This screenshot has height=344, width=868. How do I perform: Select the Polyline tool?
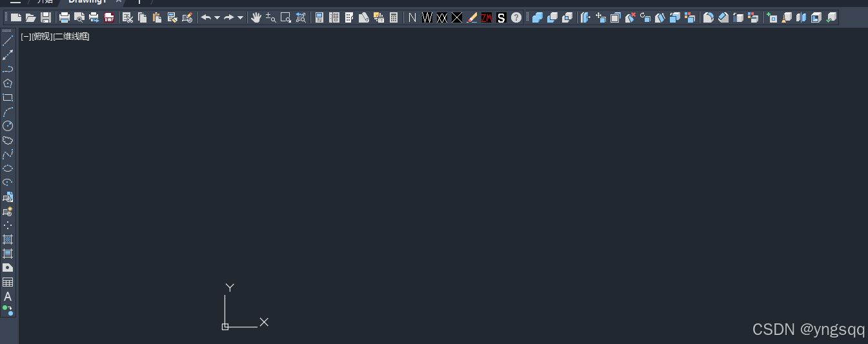pyautogui.click(x=8, y=69)
